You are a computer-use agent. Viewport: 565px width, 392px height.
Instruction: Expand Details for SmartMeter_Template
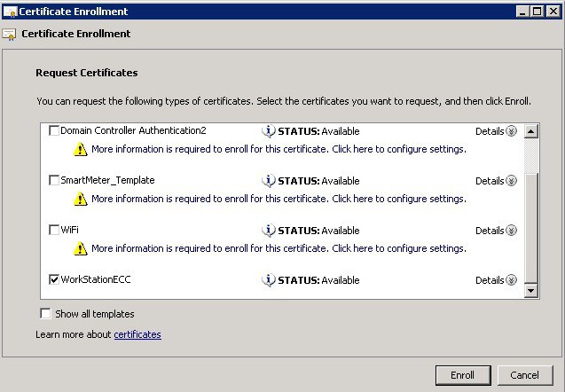(x=496, y=181)
